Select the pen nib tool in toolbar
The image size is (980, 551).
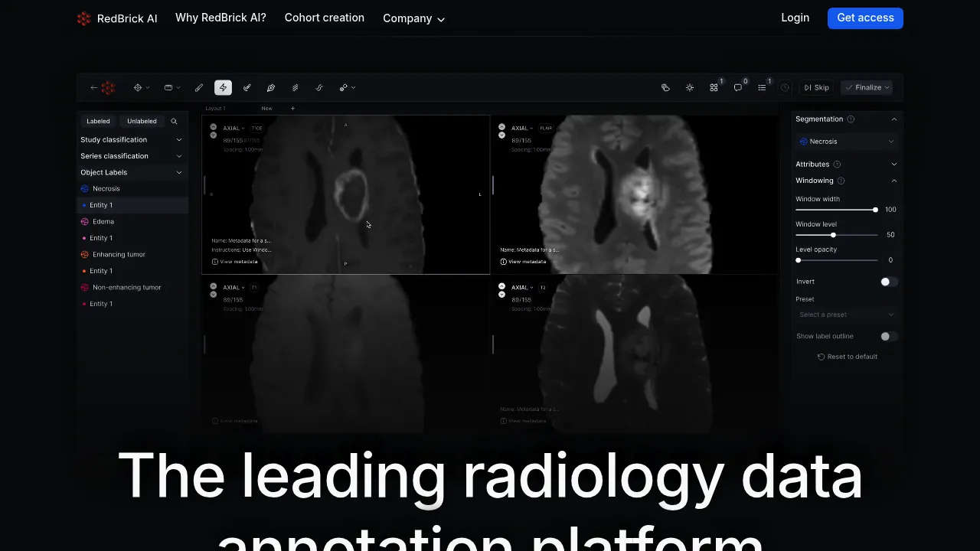coord(271,88)
